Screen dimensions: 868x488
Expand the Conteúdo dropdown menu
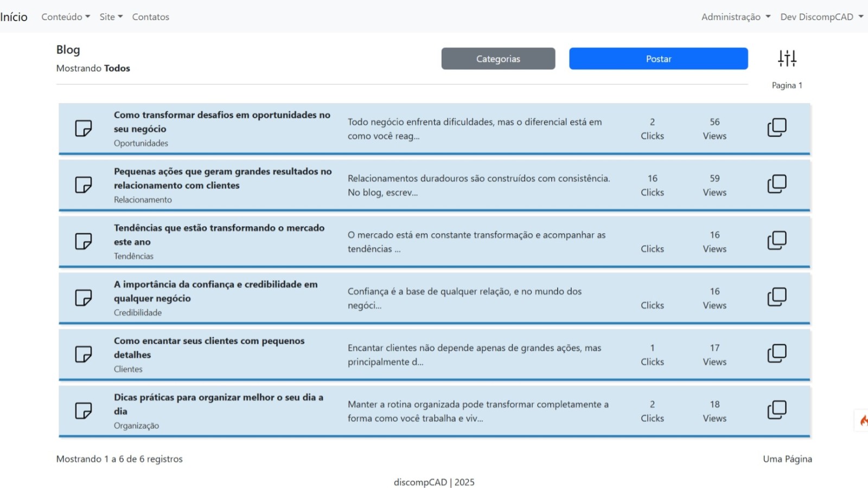click(66, 17)
